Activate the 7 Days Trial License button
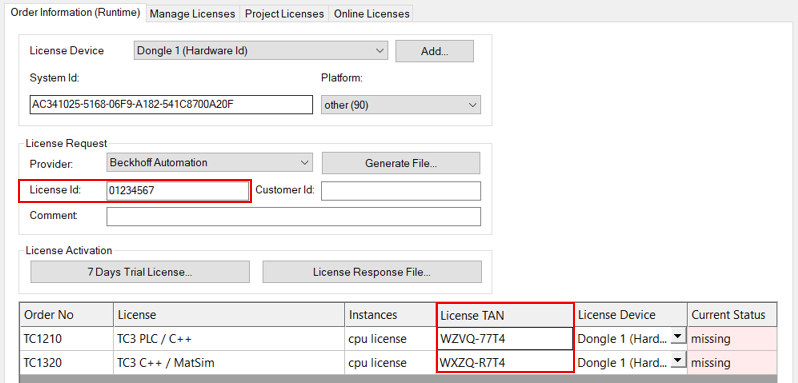The image size is (798, 383). pyautogui.click(x=140, y=272)
